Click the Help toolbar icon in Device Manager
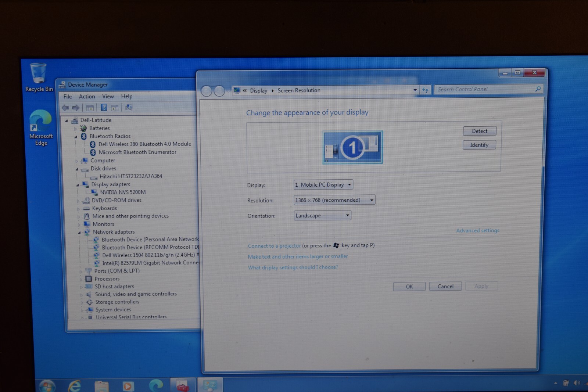Viewport: 588px width, 392px height. pos(104,107)
